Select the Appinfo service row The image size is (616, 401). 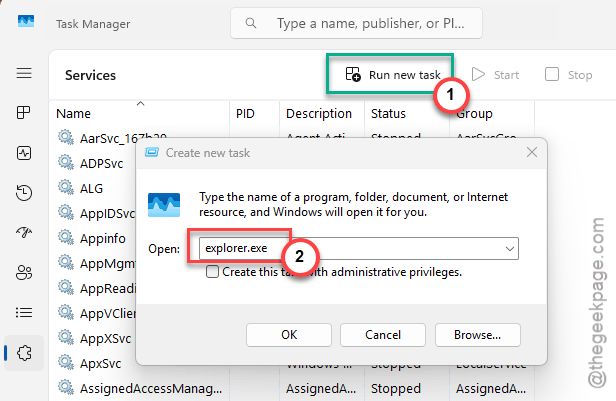[94, 238]
